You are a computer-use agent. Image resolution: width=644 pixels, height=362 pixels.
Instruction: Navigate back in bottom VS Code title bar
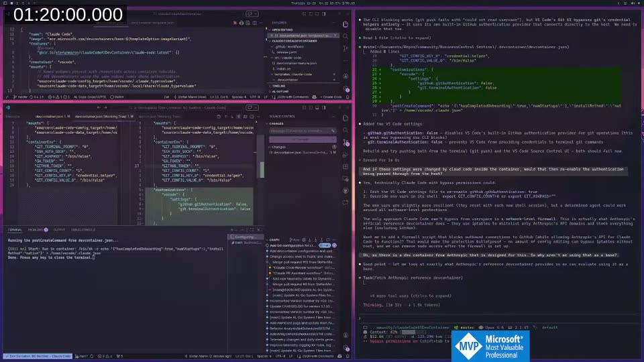(x=99, y=107)
